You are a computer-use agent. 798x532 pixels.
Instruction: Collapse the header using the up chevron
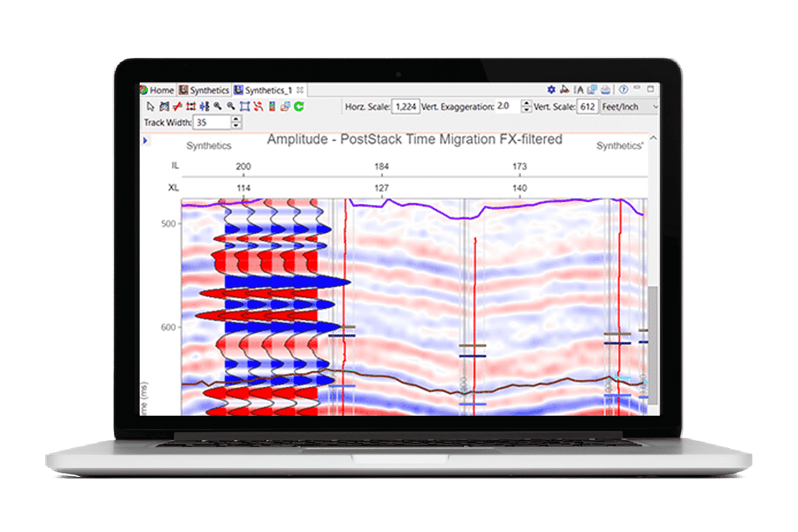[x=653, y=138]
